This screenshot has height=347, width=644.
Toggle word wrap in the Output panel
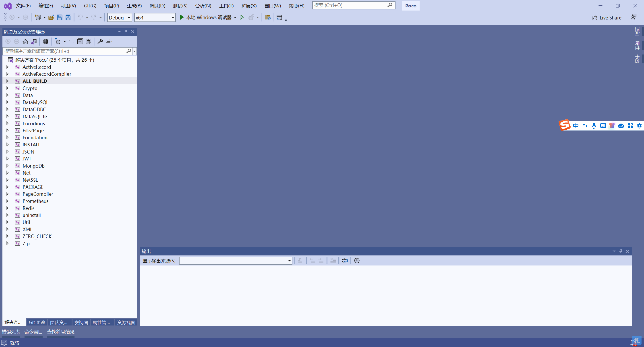click(345, 261)
